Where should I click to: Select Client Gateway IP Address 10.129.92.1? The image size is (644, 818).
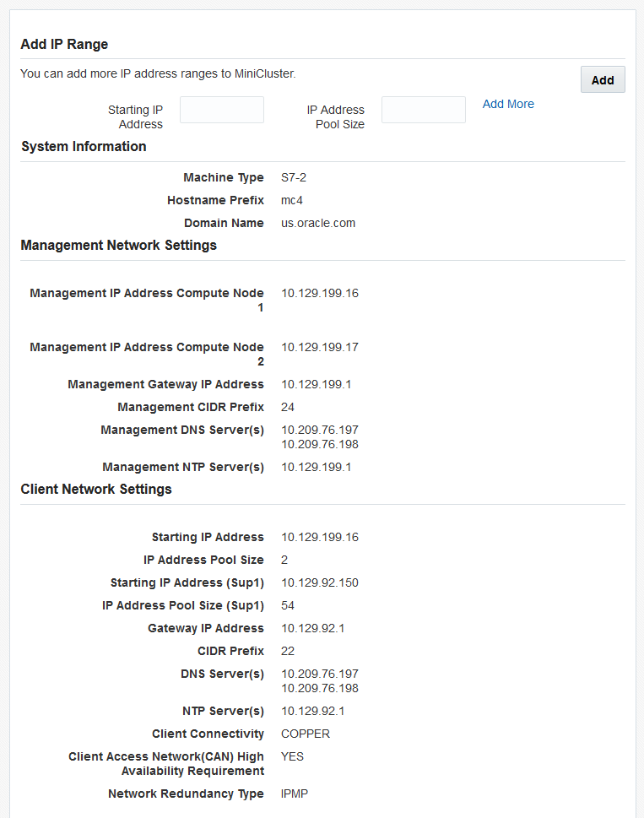pyautogui.click(x=313, y=629)
